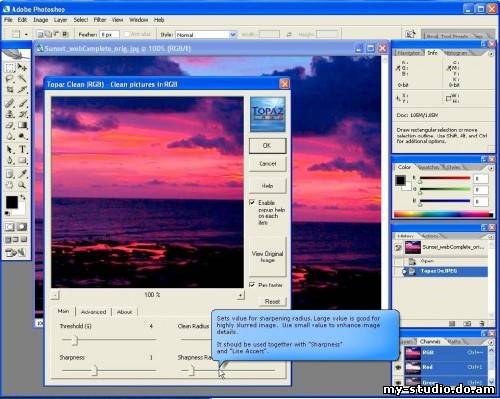This screenshot has height=399, width=500.
Task: Click the Feather input field
Action: pos(109,34)
